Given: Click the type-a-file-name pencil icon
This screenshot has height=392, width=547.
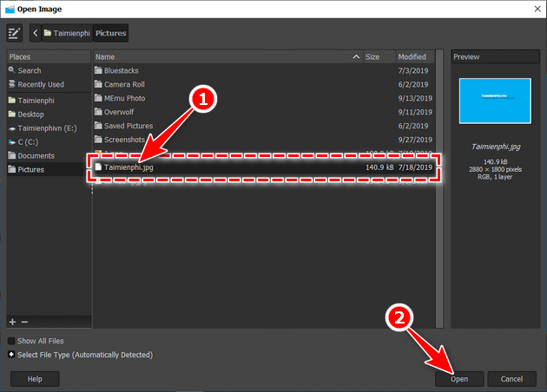Looking at the screenshot, I should tap(13, 34).
